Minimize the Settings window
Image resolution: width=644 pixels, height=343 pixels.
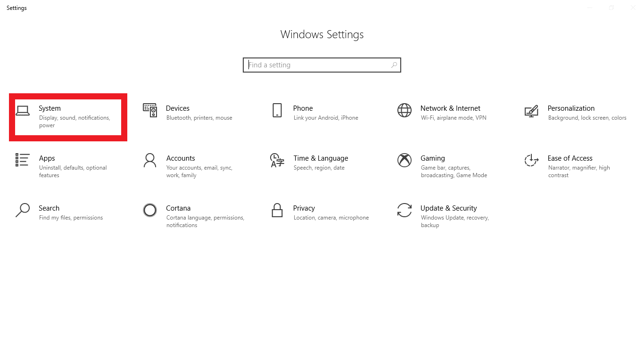590,8
